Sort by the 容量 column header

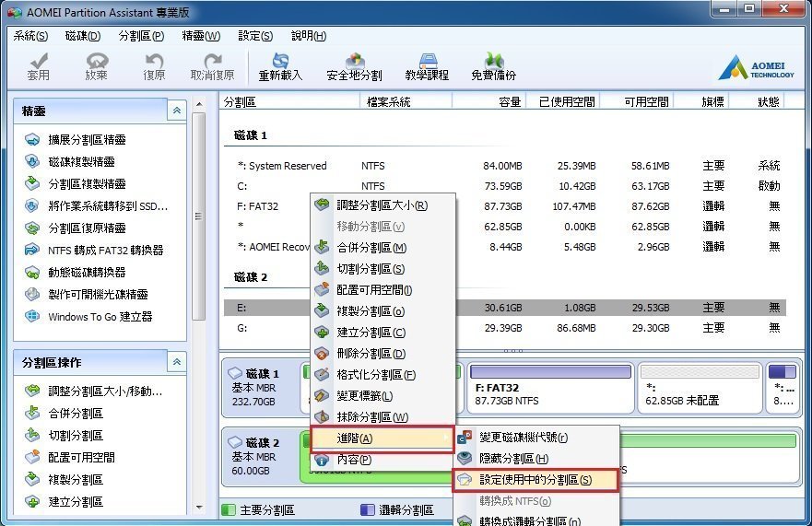(488, 102)
